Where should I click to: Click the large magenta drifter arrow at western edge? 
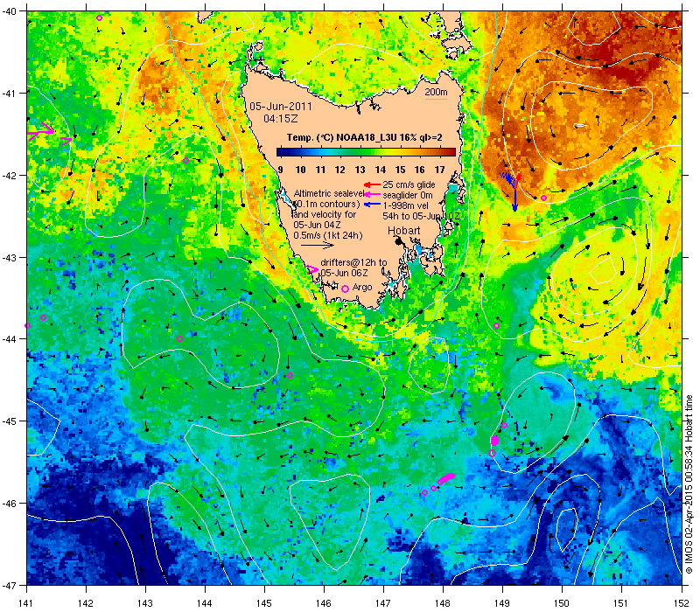[40, 131]
